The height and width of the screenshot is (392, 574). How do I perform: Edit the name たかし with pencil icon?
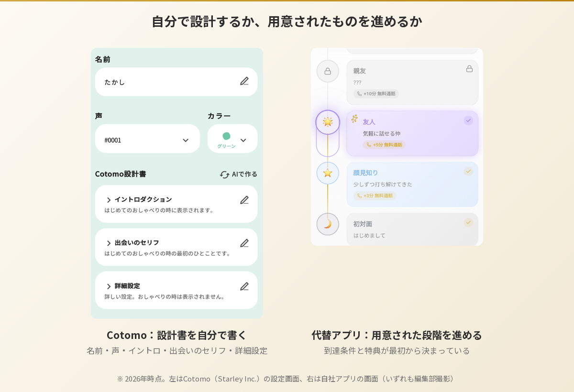(244, 81)
